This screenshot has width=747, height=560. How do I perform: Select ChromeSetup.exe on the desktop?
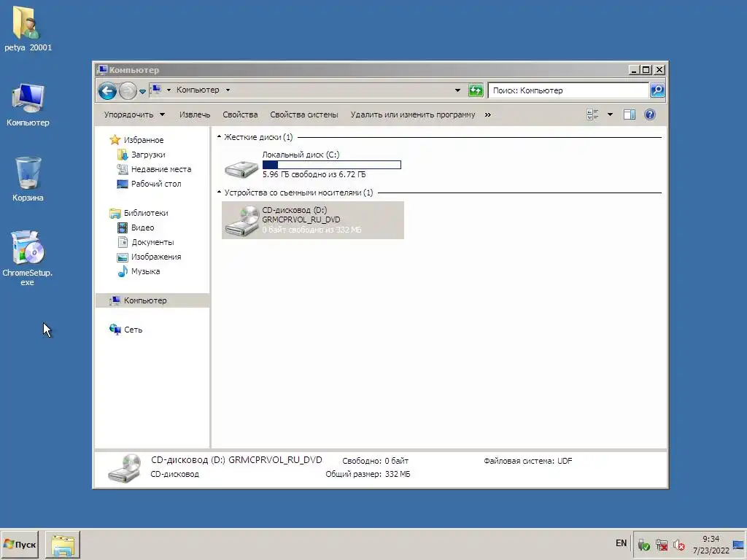tap(27, 258)
